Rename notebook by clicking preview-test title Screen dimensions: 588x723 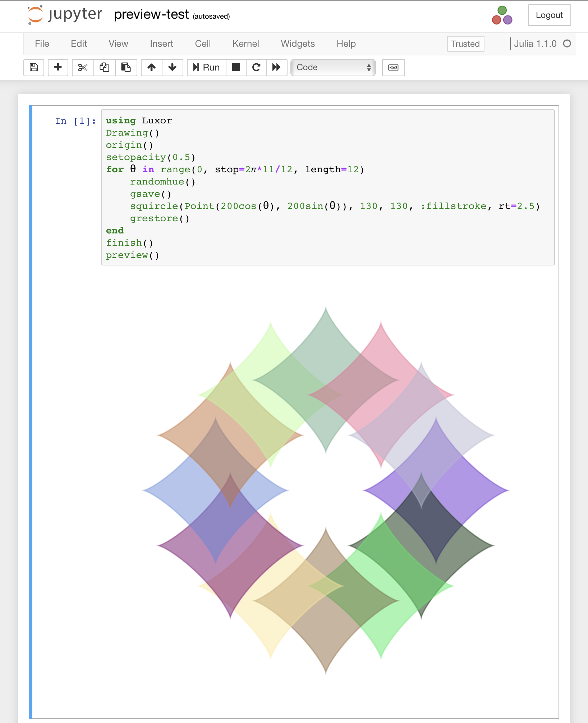[151, 14]
